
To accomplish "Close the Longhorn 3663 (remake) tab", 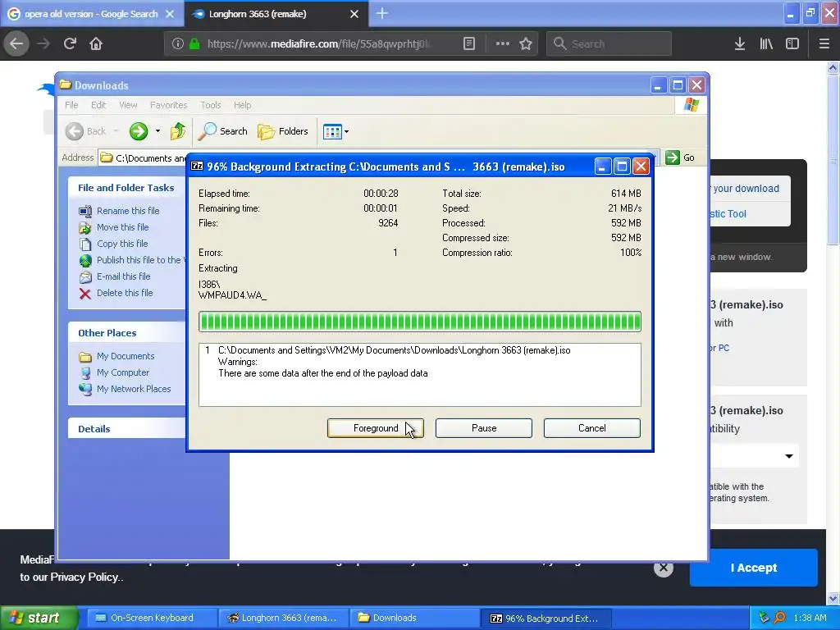I will [x=354, y=14].
